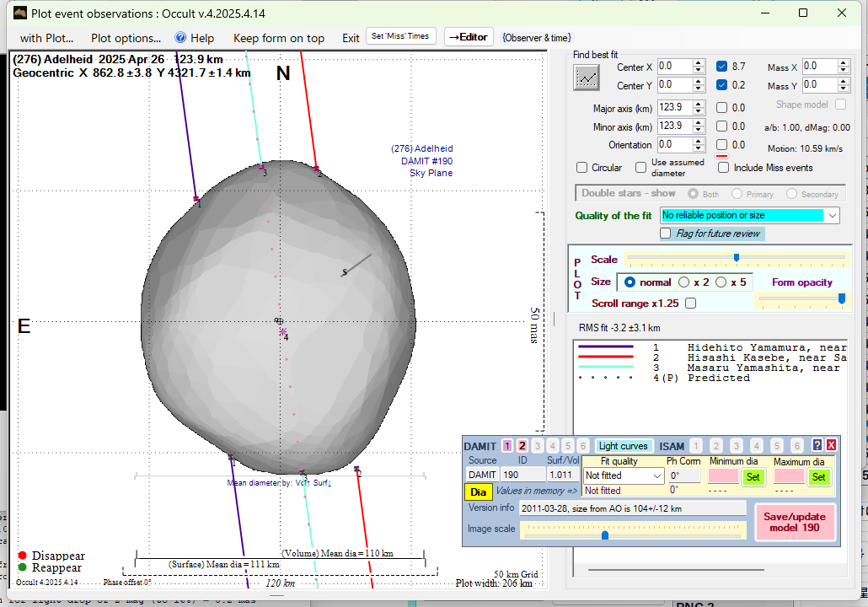
Task: Open the blue Help question mark icon
Action: pyautogui.click(x=180, y=38)
